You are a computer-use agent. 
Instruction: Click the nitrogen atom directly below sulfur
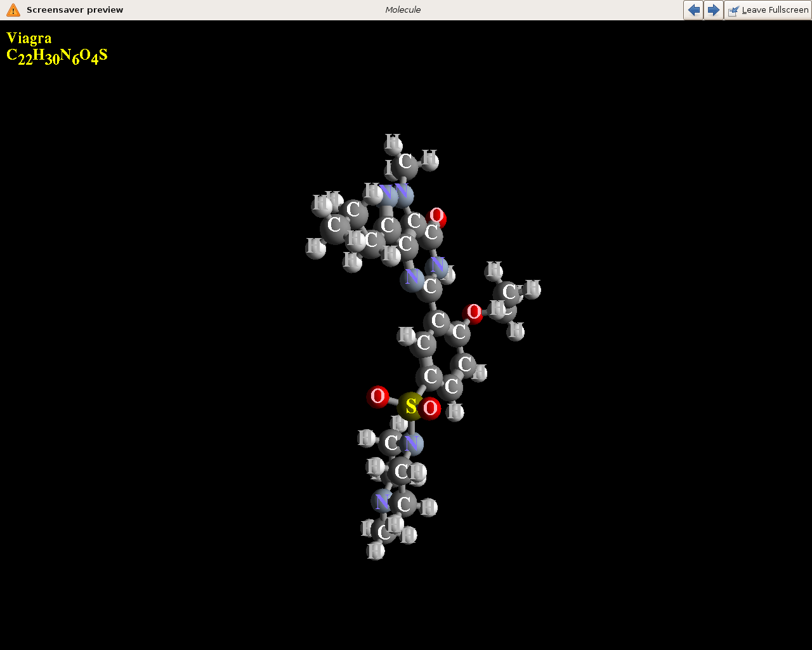click(x=412, y=444)
